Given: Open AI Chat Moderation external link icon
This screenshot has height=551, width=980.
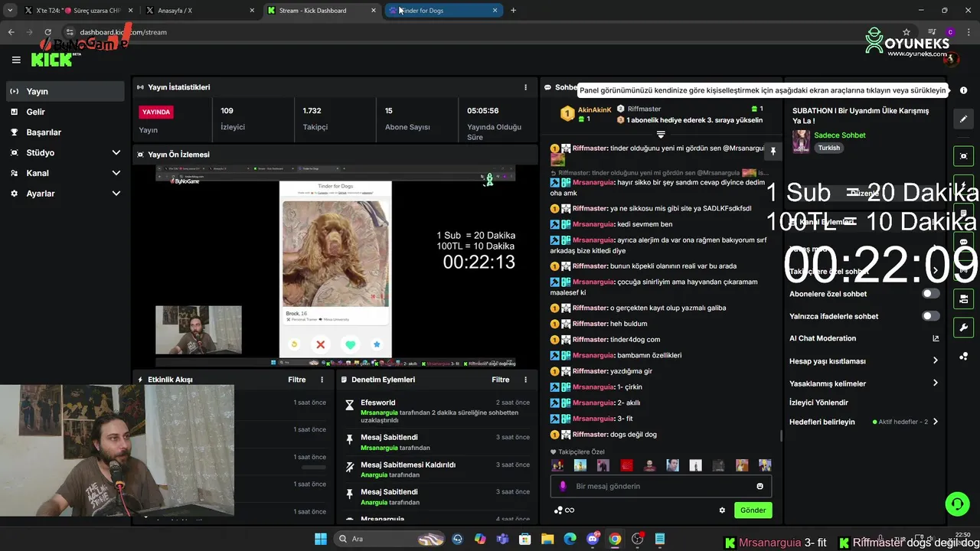Looking at the screenshot, I should [936, 338].
